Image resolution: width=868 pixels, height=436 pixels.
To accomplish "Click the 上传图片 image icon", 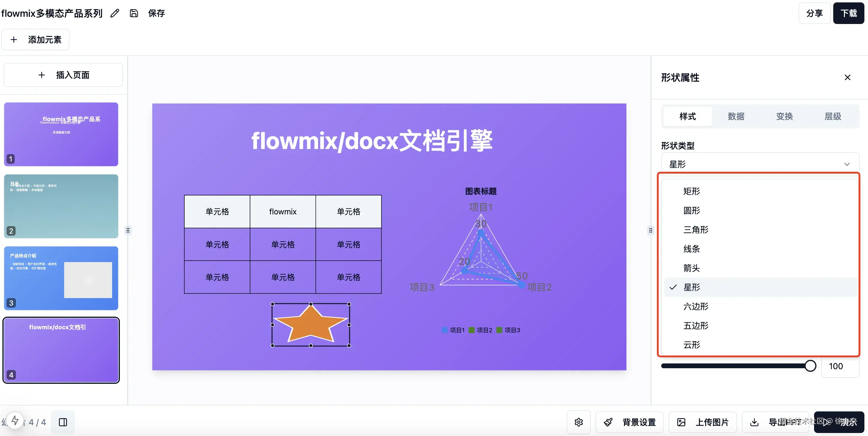I will 682,422.
